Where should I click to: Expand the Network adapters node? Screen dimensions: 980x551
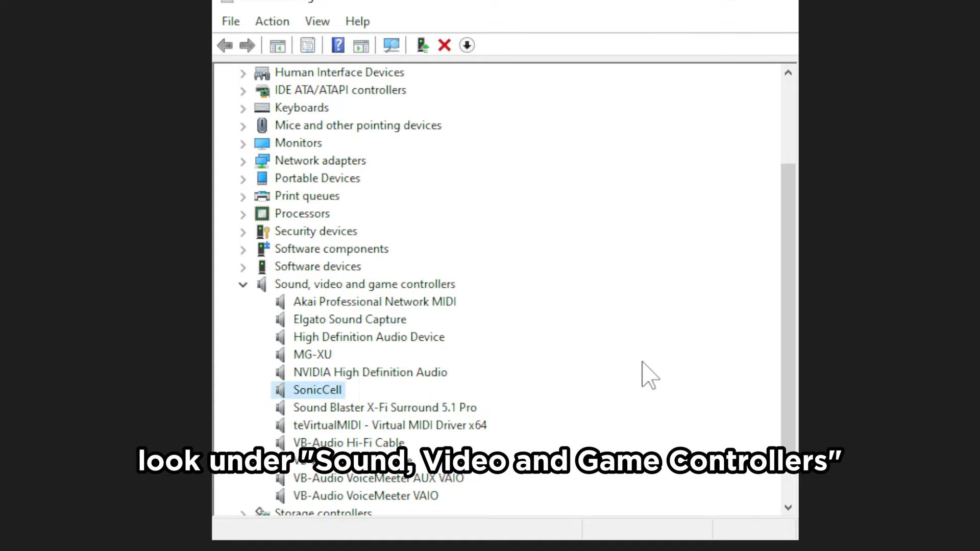pos(243,162)
